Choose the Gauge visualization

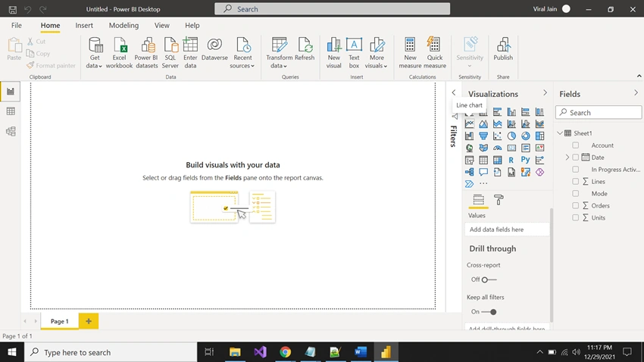click(497, 148)
